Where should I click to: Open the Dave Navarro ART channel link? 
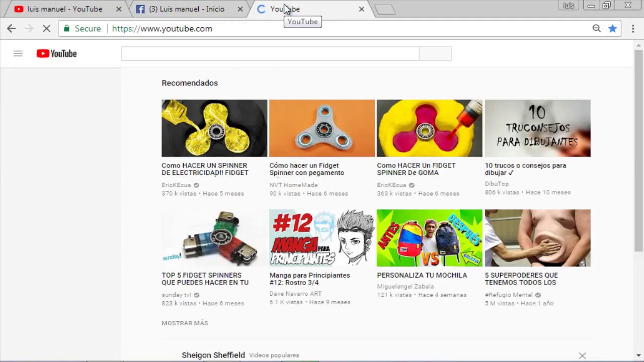pos(295,294)
